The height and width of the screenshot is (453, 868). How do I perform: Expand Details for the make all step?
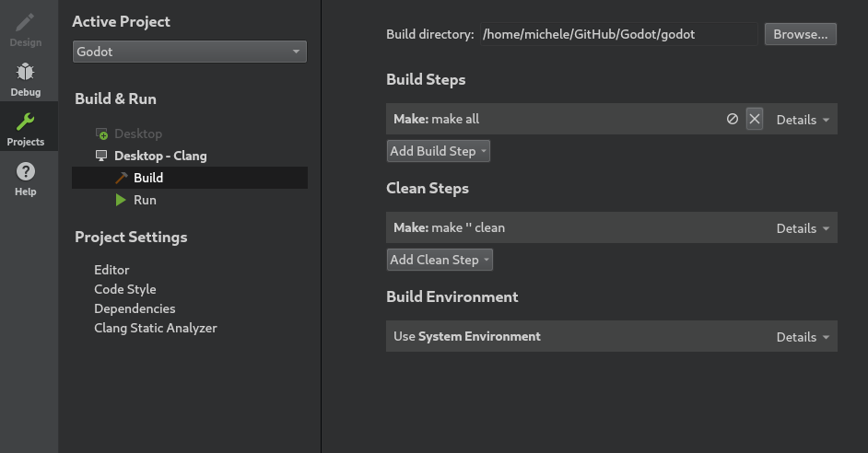pos(802,120)
